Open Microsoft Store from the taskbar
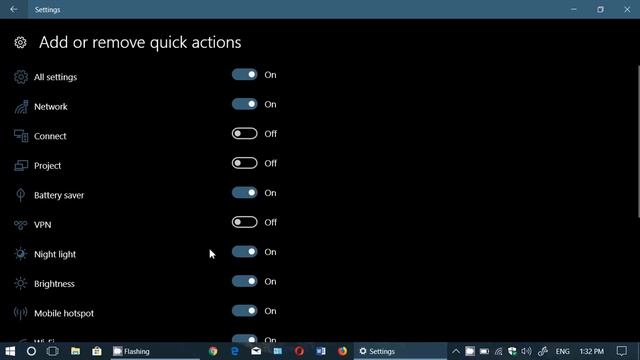Viewport: 640px width, 360px height. (x=97, y=351)
